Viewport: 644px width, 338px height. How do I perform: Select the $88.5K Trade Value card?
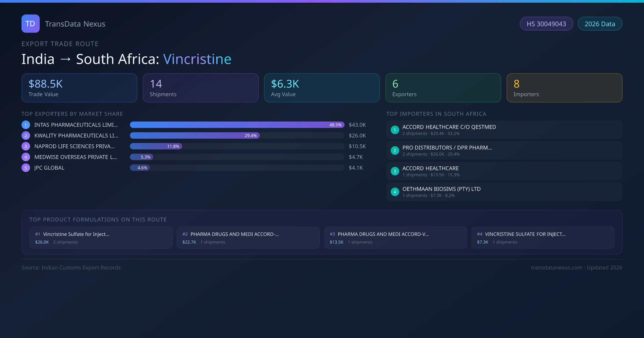79,88
